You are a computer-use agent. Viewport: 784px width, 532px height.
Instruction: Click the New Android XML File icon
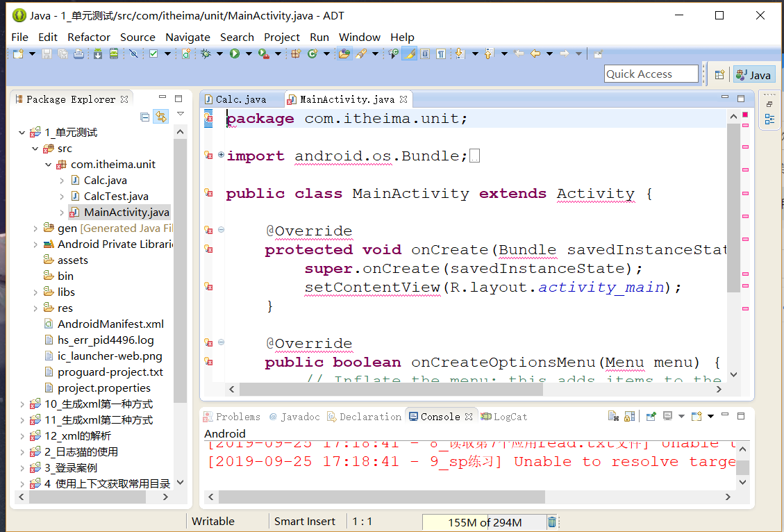point(186,53)
